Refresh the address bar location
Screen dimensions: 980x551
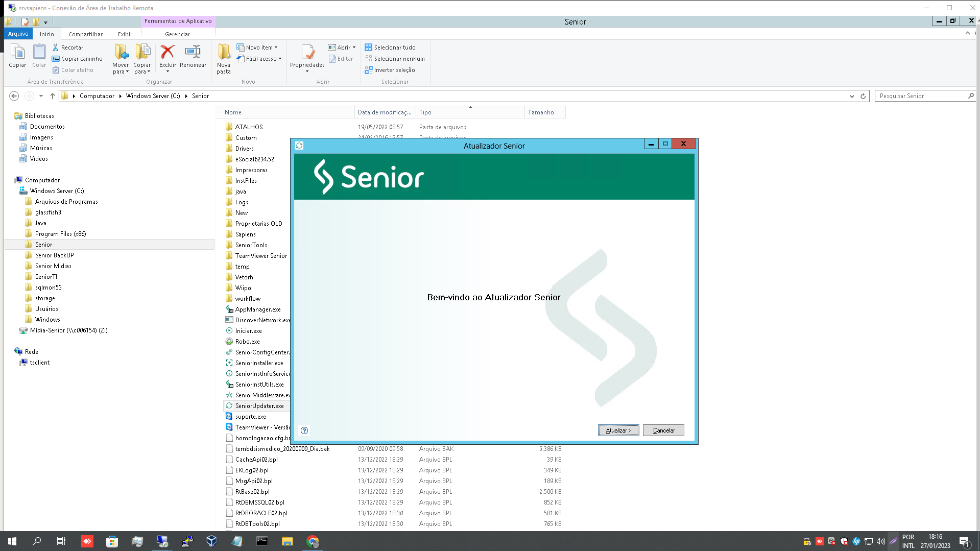coord(863,96)
